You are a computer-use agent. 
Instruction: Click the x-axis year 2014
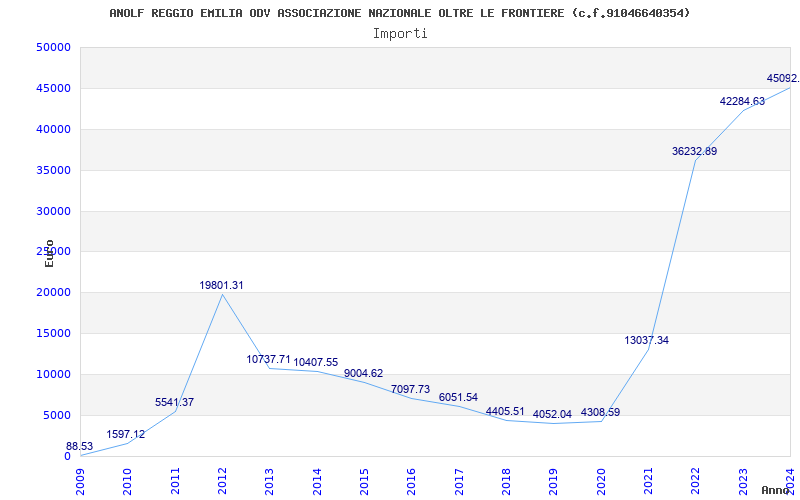coord(317,482)
